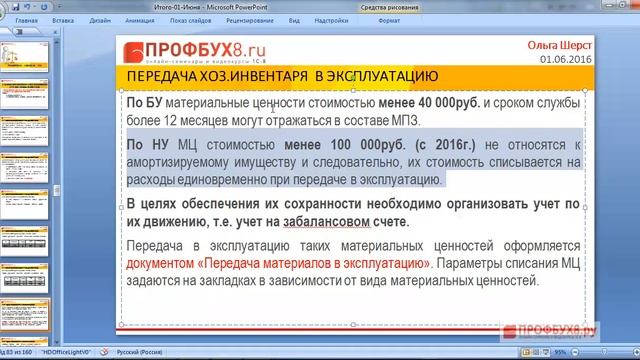
Task: Click the zoom slider handle
Action: 604,352
